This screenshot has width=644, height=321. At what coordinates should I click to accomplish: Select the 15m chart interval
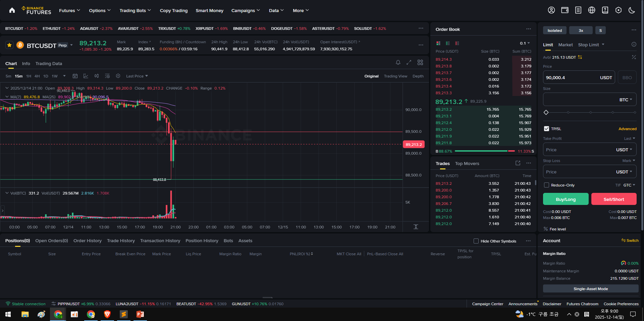(19, 76)
